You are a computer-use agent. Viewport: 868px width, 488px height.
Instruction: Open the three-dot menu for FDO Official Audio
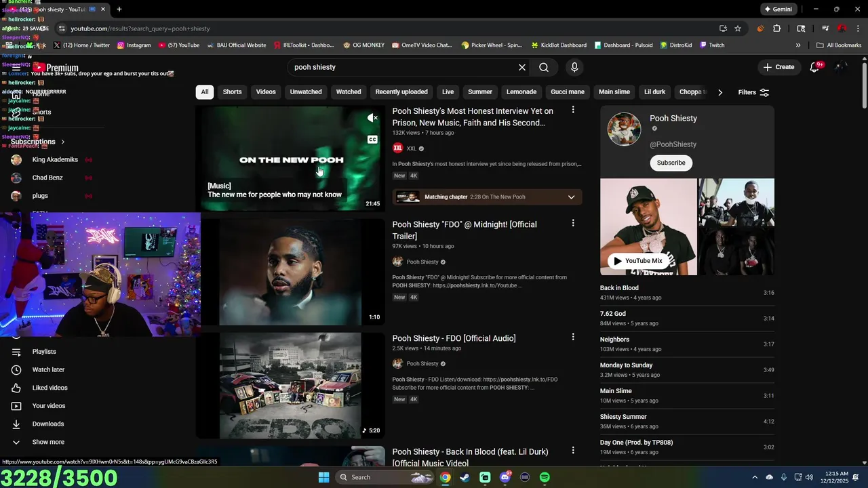pyautogui.click(x=573, y=337)
